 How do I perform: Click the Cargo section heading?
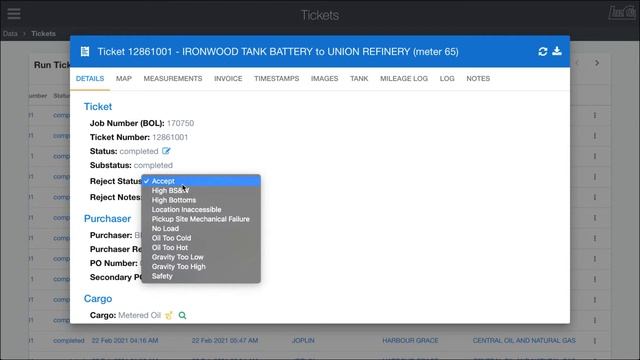98,298
